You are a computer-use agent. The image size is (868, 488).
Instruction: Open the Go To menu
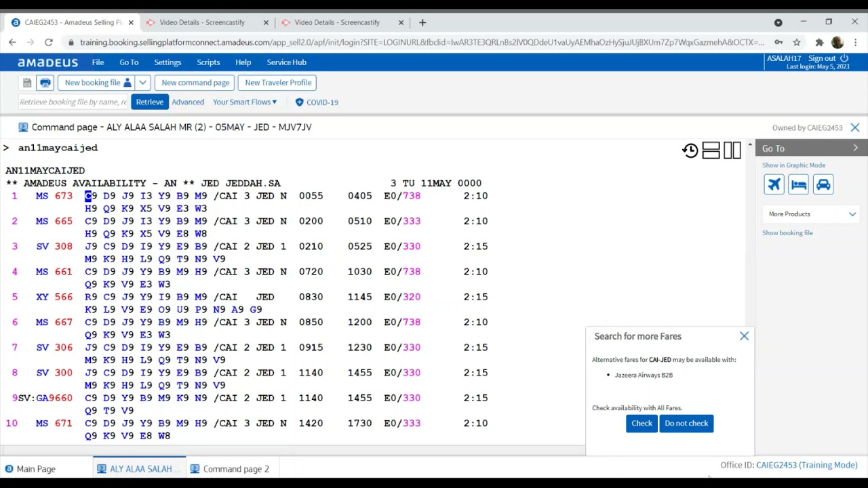pyautogui.click(x=129, y=62)
